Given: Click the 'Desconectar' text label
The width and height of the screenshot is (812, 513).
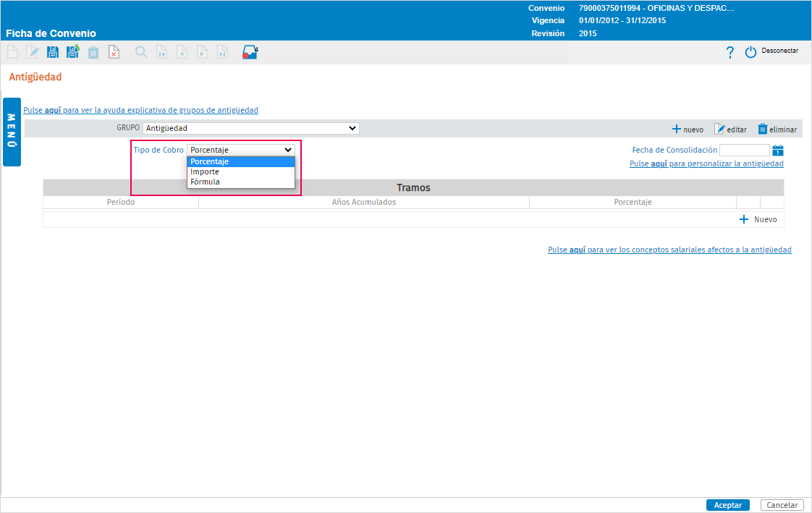Looking at the screenshot, I should point(780,51).
